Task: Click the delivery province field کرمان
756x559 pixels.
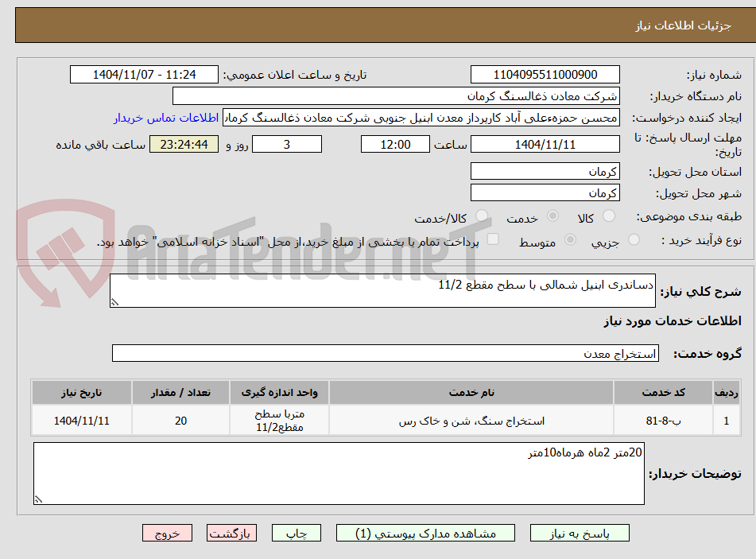Action: coord(545,171)
